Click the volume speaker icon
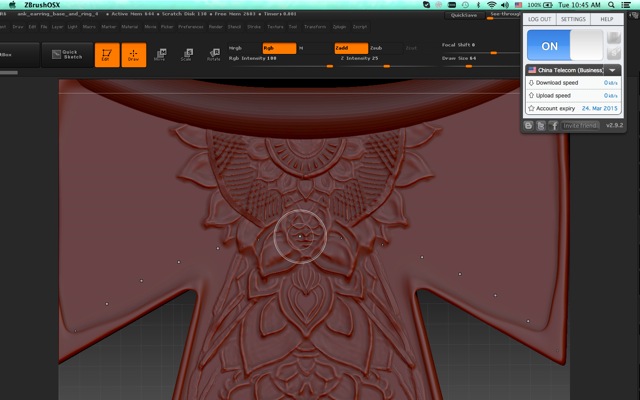The width and height of the screenshot is (640, 400). [505, 5]
